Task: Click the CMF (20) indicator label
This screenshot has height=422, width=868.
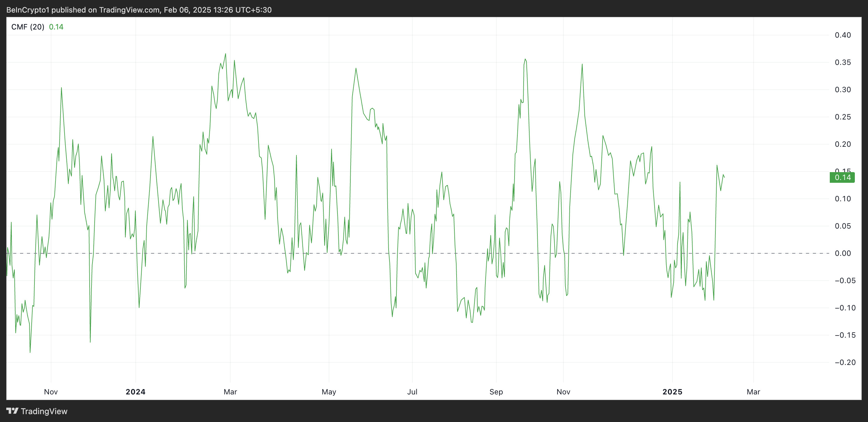Action: (x=28, y=27)
